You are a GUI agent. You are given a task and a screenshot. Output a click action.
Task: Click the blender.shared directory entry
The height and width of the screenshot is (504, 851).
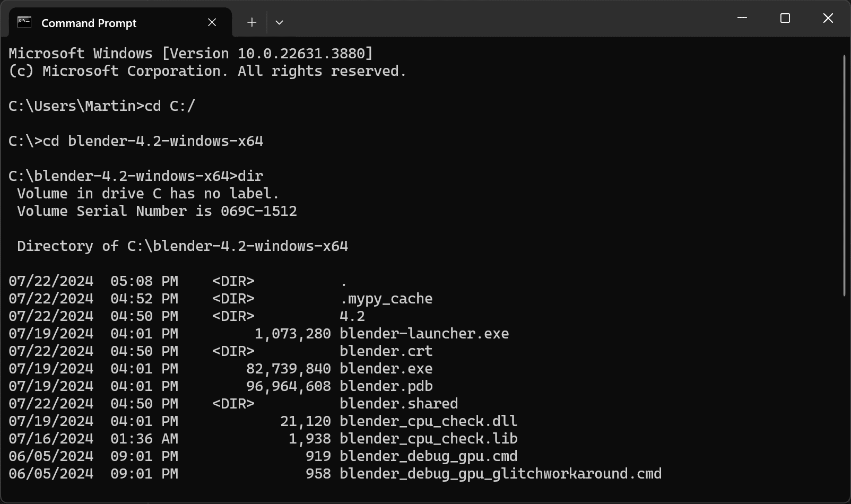[398, 403]
